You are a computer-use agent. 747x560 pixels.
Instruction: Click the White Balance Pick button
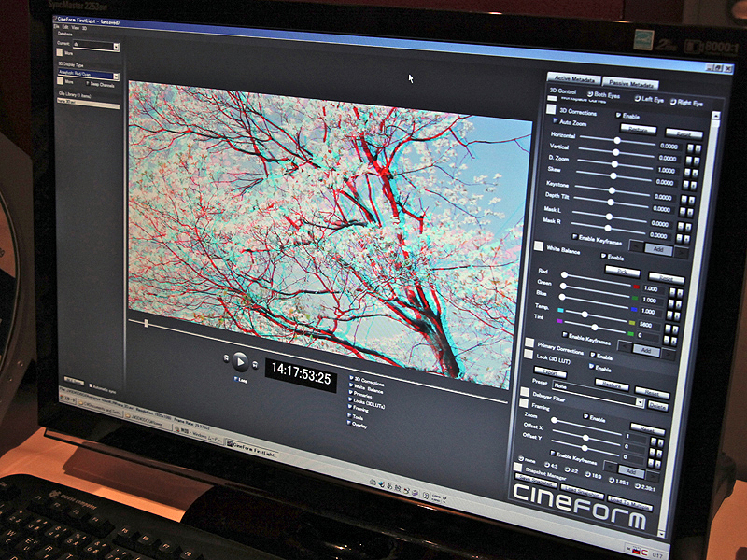(622, 272)
